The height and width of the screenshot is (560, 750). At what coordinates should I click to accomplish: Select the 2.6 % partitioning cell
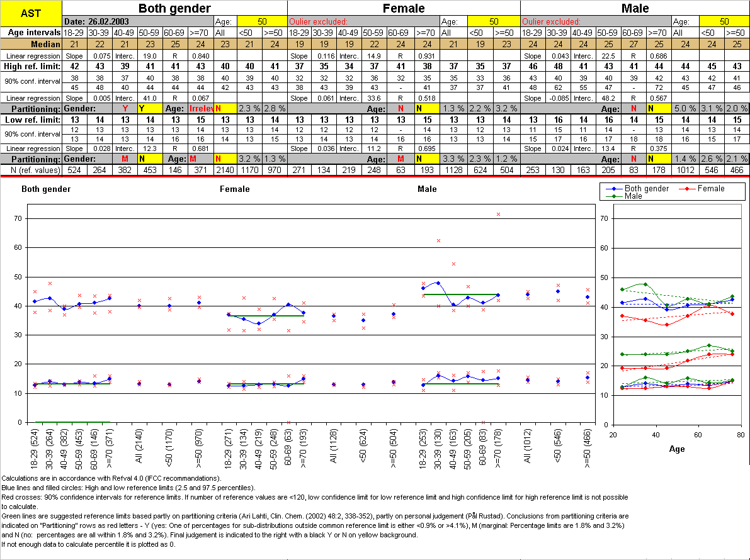tap(712, 159)
